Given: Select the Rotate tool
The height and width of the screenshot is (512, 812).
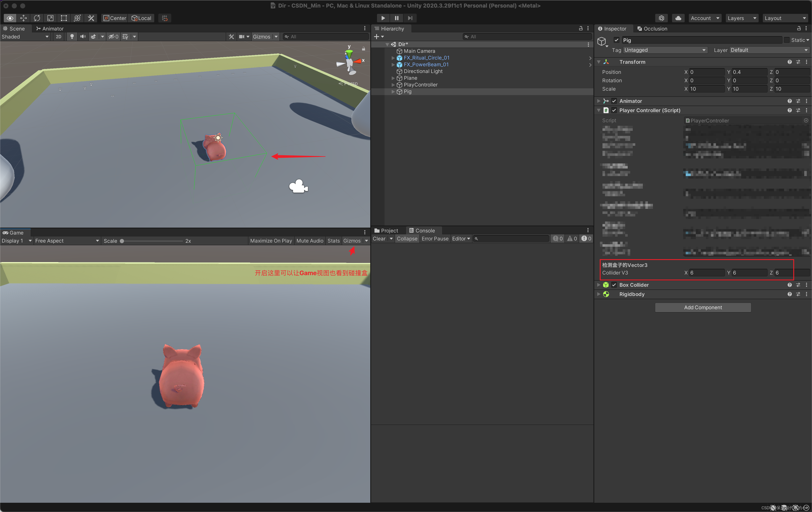Looking at the screenshot, I should coord(37,18).
